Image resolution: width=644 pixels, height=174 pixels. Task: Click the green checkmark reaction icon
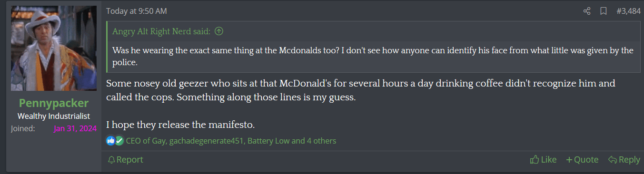[x=119, y=141]
